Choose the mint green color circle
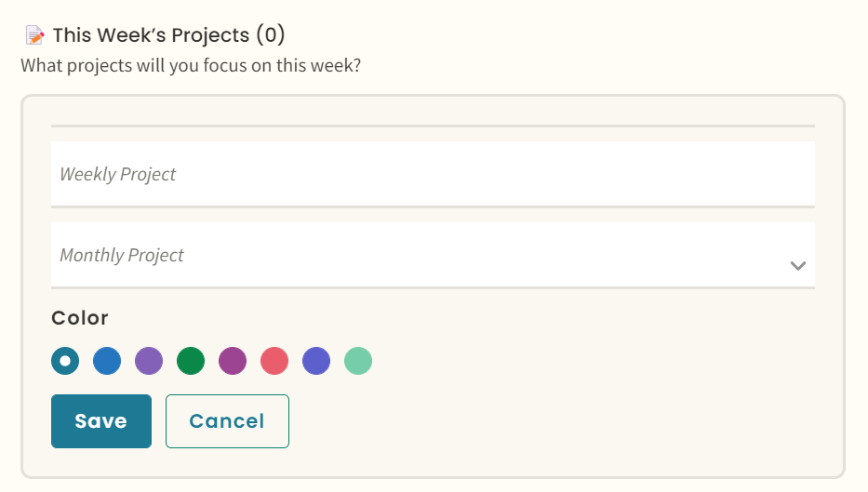 coord(358,361)
